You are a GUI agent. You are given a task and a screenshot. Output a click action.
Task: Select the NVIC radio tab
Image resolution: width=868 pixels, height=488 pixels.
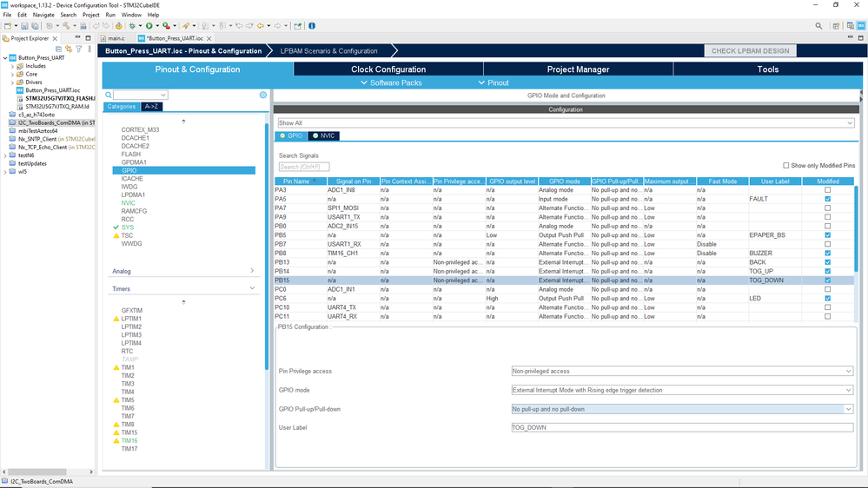pos(323,135)
